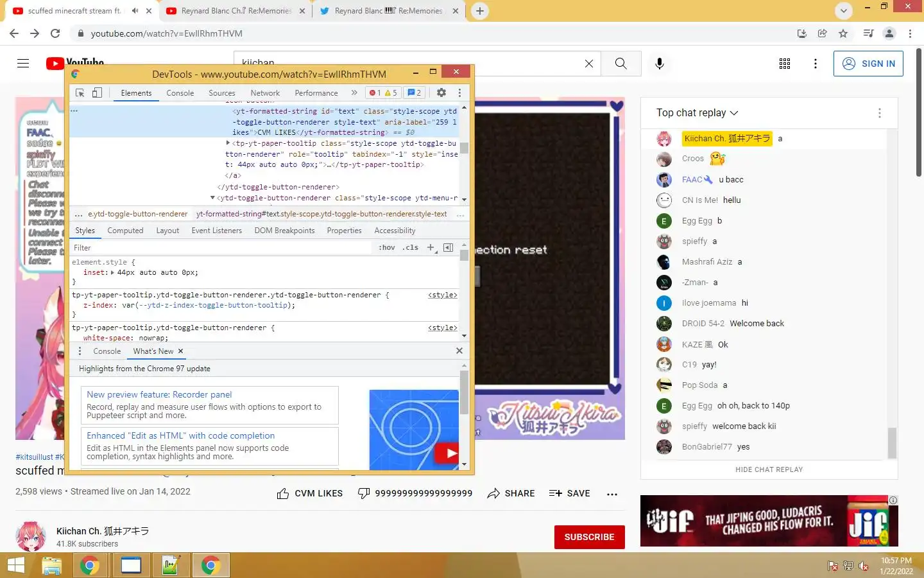This screenshot has width=924, height=578.
Task: Expand the Top chat replay dropdown
Action: click(697, 113)
